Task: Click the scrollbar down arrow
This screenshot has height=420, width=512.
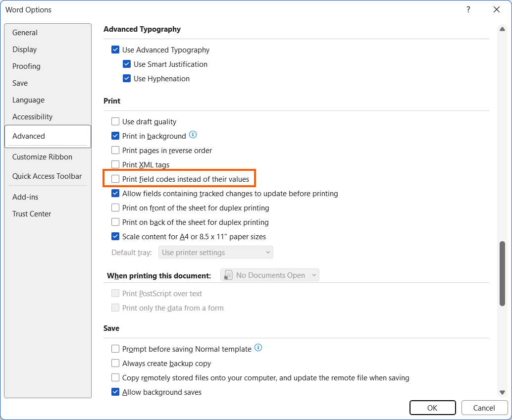Action: (502, 392)
